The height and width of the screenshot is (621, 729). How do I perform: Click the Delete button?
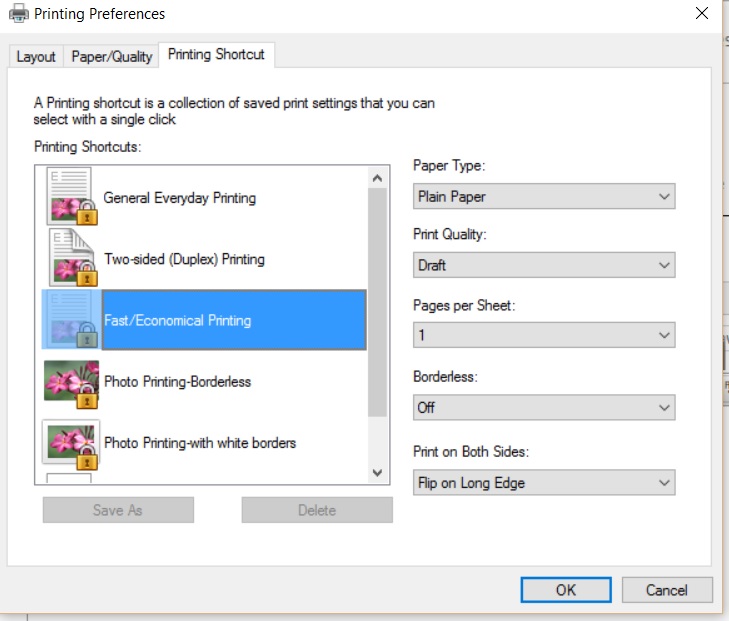point(317,510)
